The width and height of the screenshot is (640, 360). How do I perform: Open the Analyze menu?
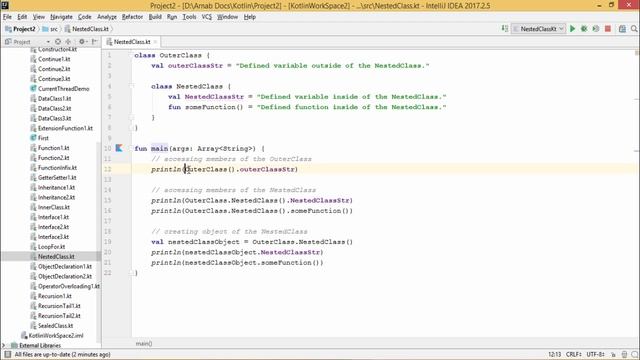point(107,17)
